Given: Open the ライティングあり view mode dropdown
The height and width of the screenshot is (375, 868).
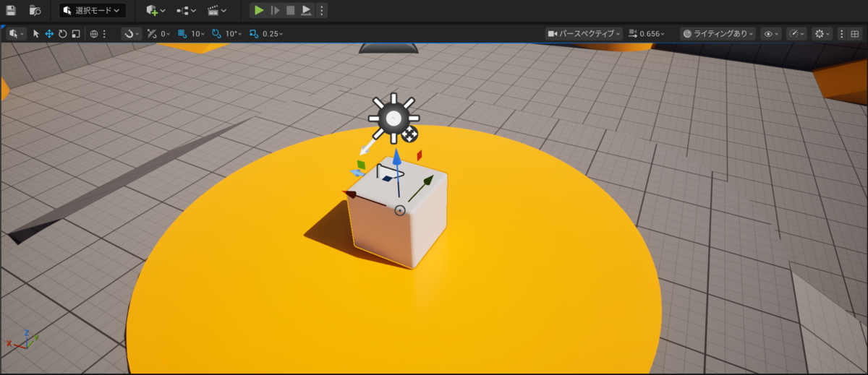Looking at the screenshot, I should click(718, 33).
